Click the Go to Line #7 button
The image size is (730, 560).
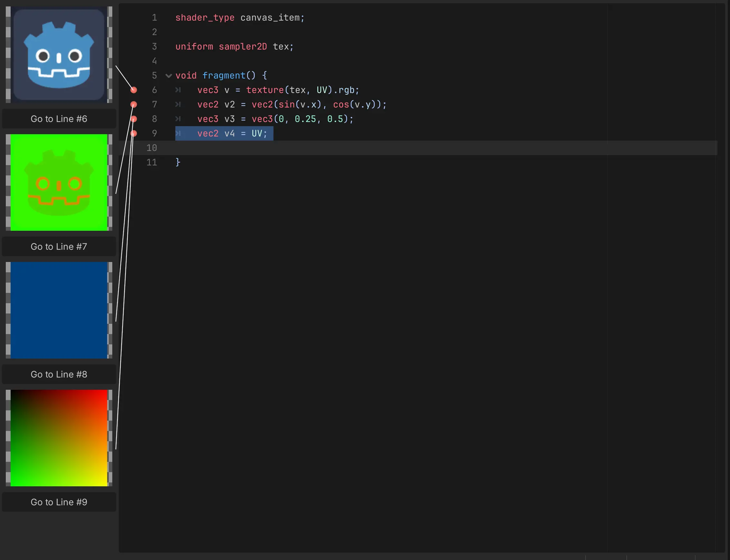coord(59,246)
